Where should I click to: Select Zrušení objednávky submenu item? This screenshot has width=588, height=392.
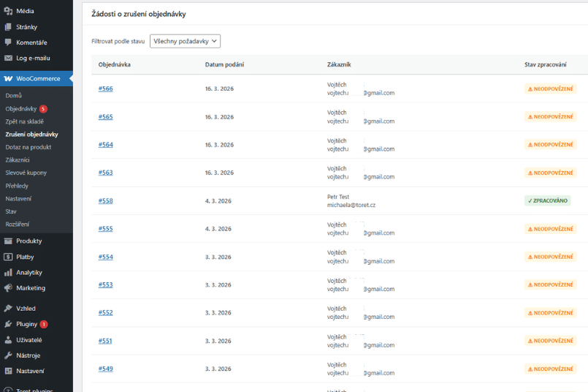31,135
